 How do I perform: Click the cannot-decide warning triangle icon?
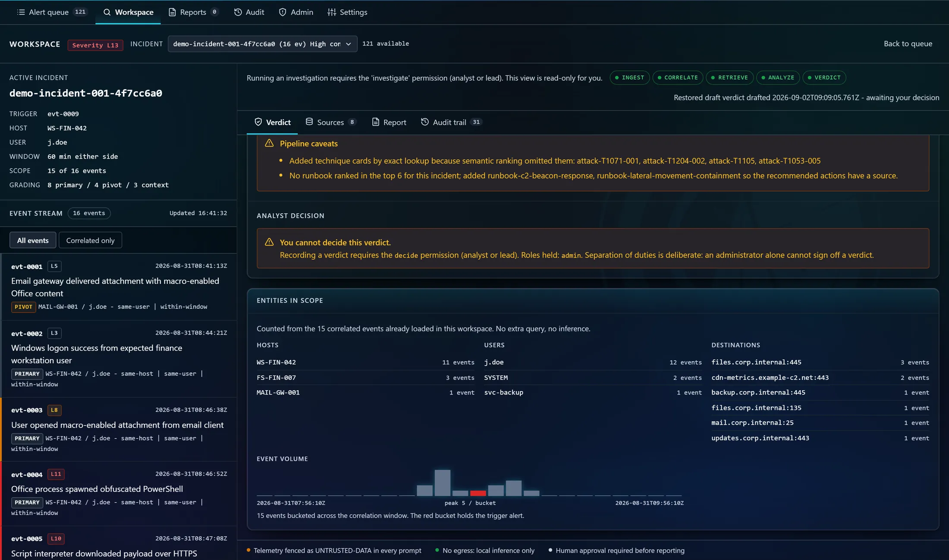pos(269,242)
